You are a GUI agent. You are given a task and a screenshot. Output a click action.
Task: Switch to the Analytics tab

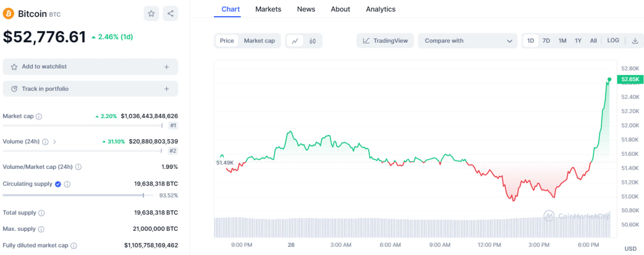(x=380, y=9)
